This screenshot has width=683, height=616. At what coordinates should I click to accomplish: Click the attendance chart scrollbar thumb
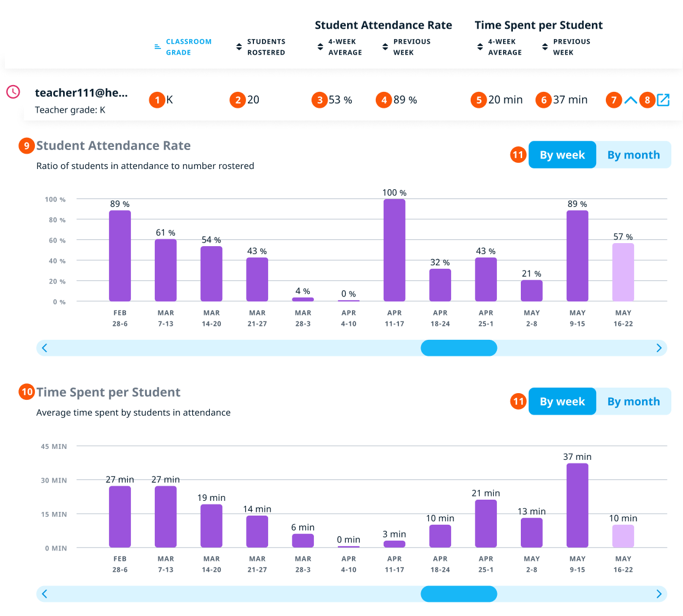(x=458, y=348)
